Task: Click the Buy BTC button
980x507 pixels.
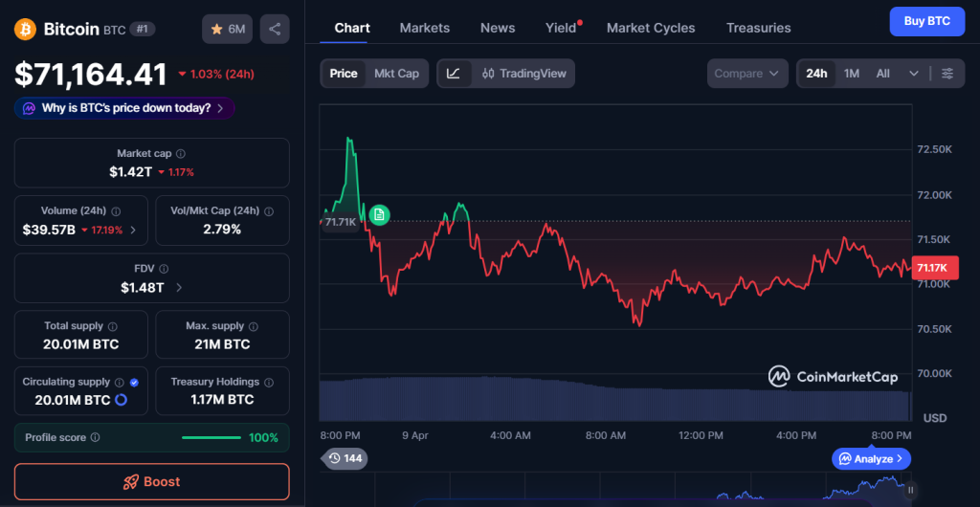Action: point(926,21)
